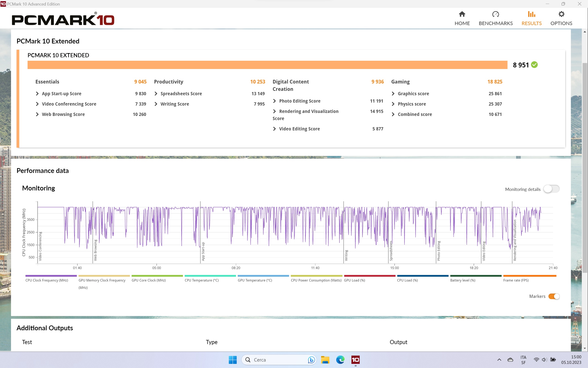This screenshot has height=368, width=588.
Task: Select Battery level legend item
Action: pos(476,279)
